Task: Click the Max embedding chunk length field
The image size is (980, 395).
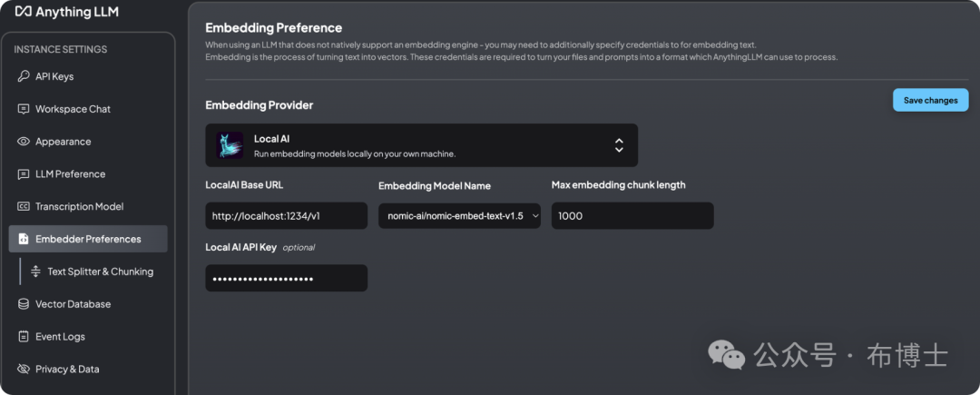Action: tap(632, 215)
